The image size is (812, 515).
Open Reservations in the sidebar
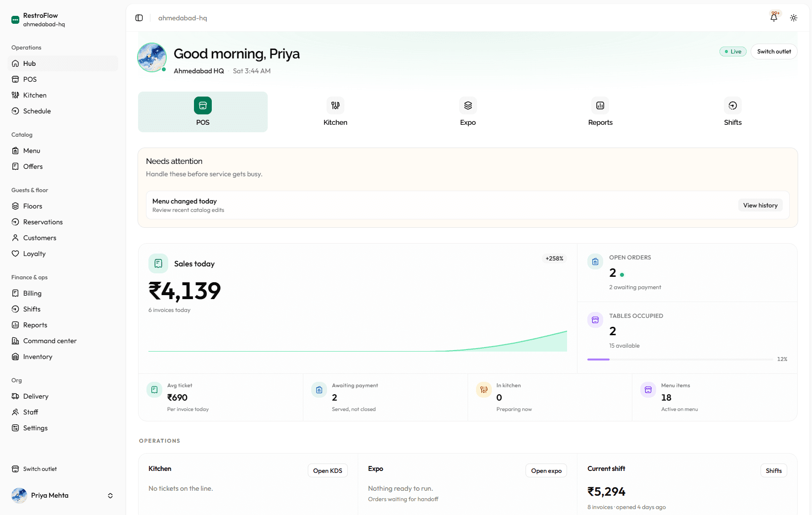[x=63, y=222]
